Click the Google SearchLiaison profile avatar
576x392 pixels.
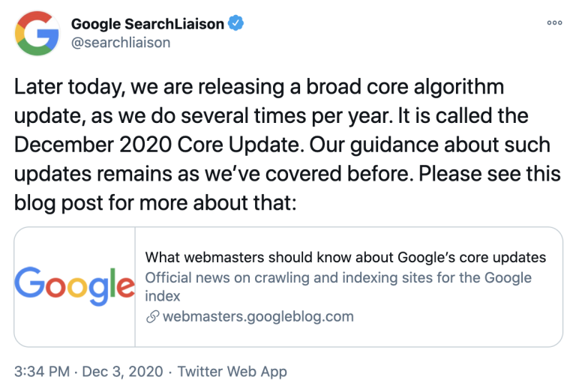point(37,35)
